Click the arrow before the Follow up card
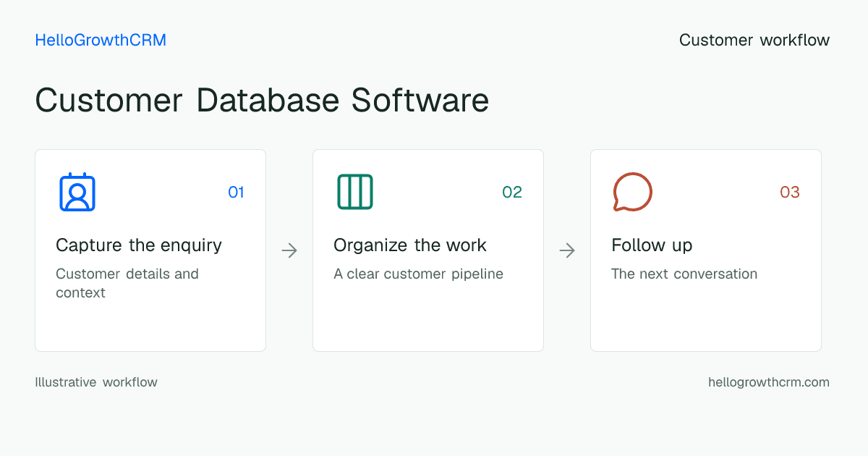 (567, 250)
